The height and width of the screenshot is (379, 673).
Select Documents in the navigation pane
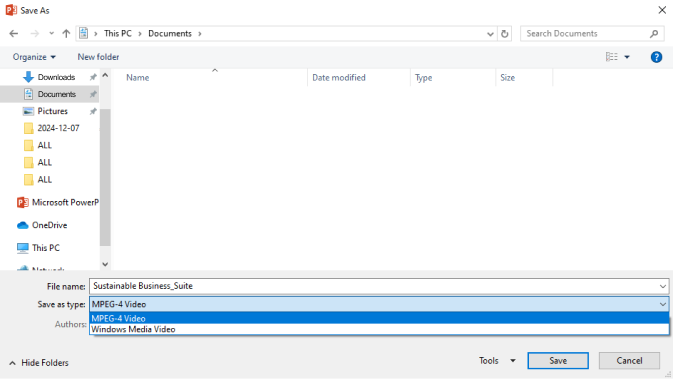(57, 94)
